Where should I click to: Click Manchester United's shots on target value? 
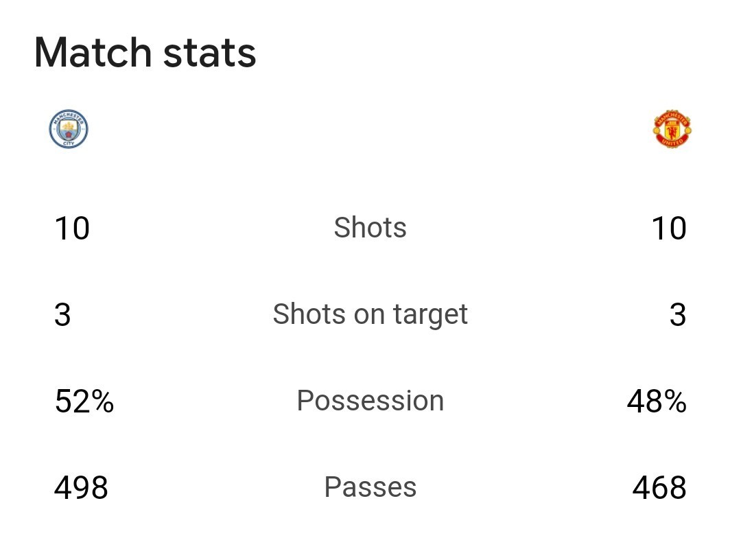click(678, 315)
